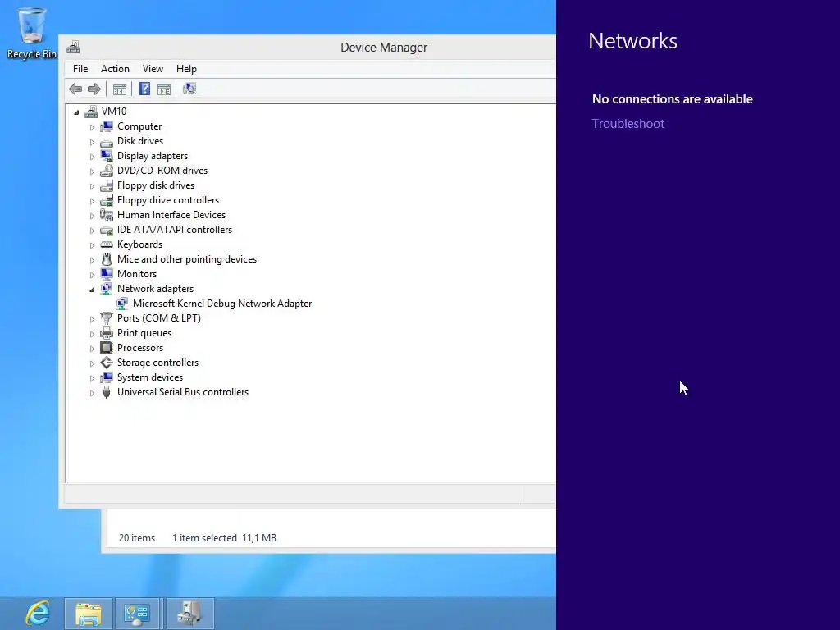Expand the Keyboards node arrow
Screen dimensions: 840x630
(92, 245)
